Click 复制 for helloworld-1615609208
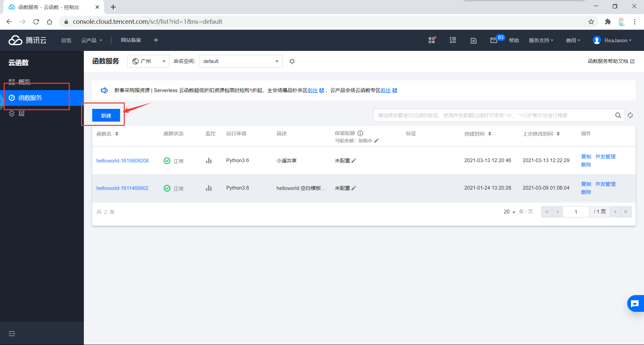The height and width of the screenshot is (345, 644). [586, 157]
